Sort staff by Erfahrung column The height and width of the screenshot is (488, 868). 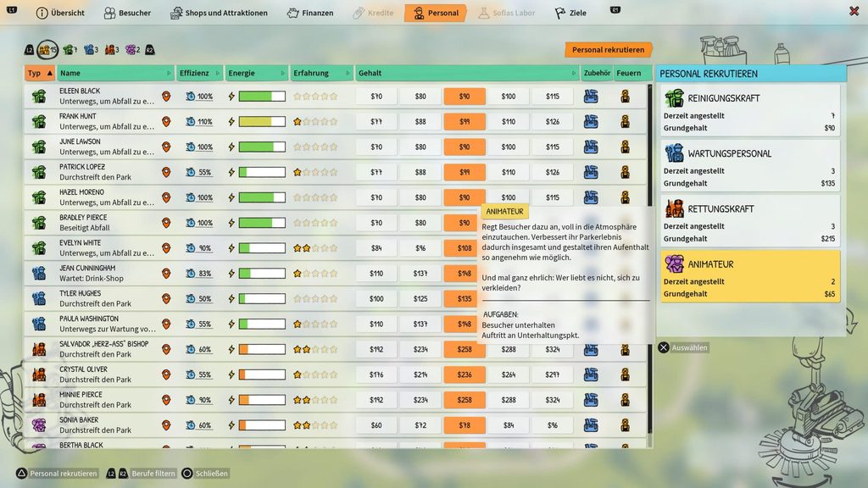321,74
